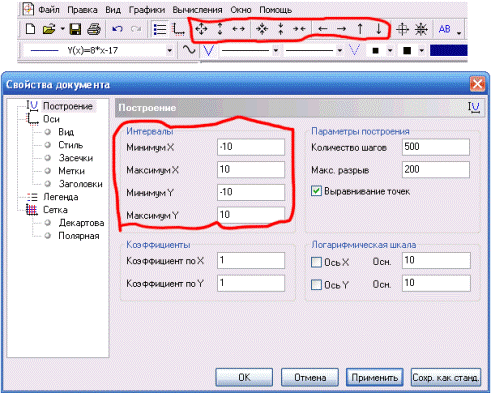
Task: Select Сетка in the tree
Action: pyautogui.click(x=55, y=210)
